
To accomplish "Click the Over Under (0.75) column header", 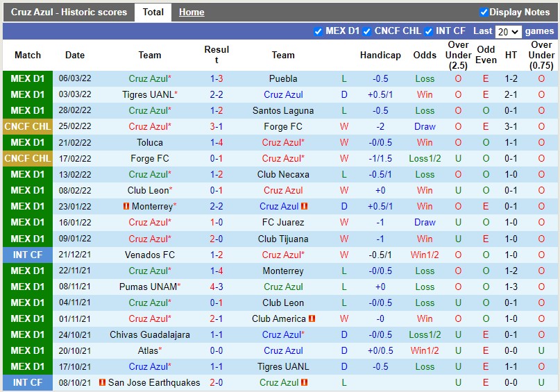I will (541, 55).
